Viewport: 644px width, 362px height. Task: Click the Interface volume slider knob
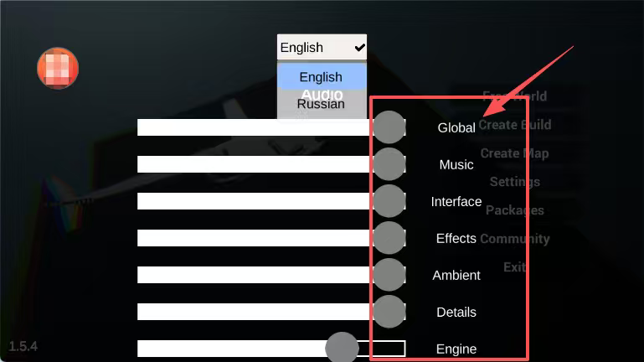pos(389,201)
